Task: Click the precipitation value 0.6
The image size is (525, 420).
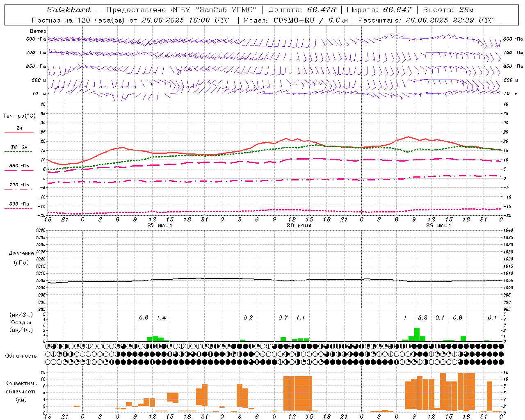Action: pyautogui.click(x=144, y=318)
